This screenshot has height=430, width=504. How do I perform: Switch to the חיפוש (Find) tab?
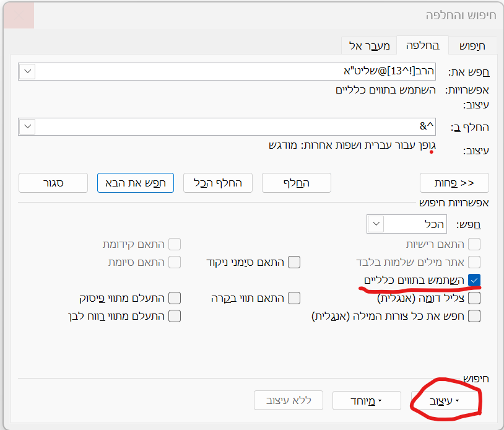click(x=471, y=46)
